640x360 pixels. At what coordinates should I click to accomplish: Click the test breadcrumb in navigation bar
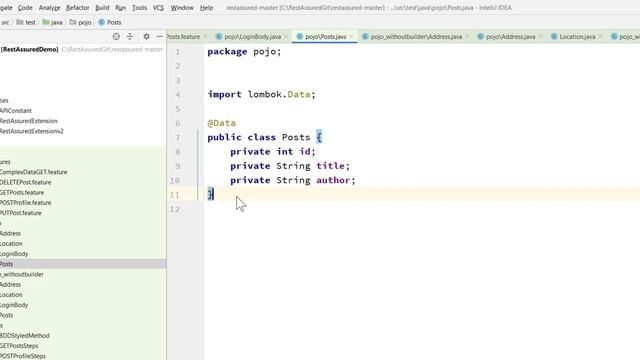[30, 22]
